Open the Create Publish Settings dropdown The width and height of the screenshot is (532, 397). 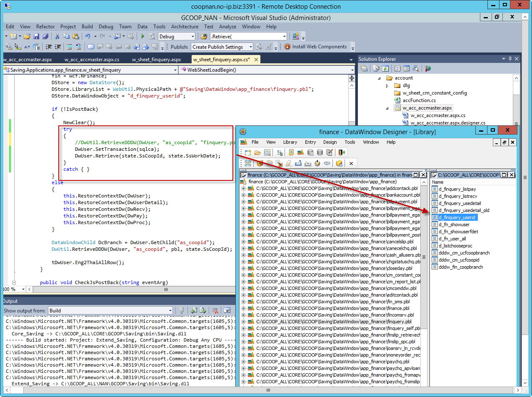[x=251, y=47]
